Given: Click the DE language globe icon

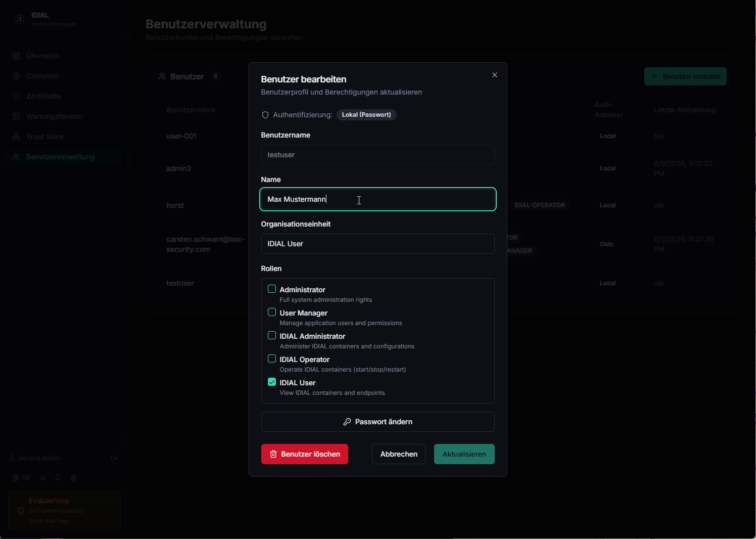Looking at the screenshot, I should coord(16,478).
